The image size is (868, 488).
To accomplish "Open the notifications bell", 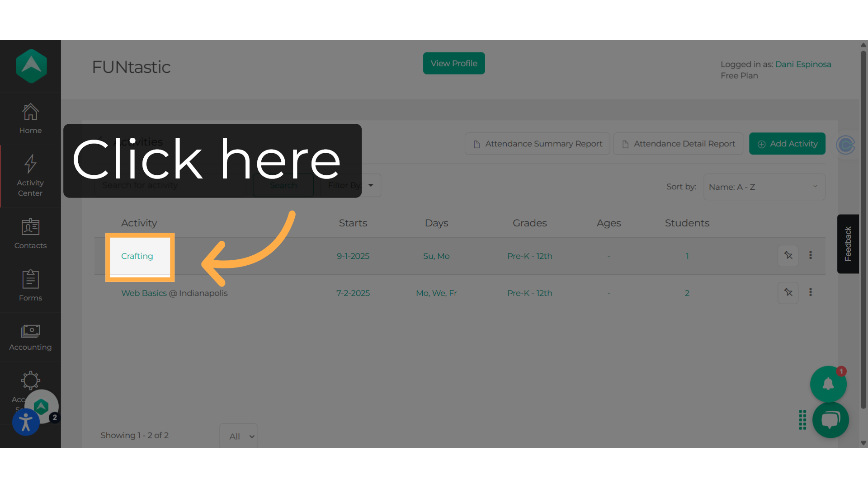I will (828, 384).
